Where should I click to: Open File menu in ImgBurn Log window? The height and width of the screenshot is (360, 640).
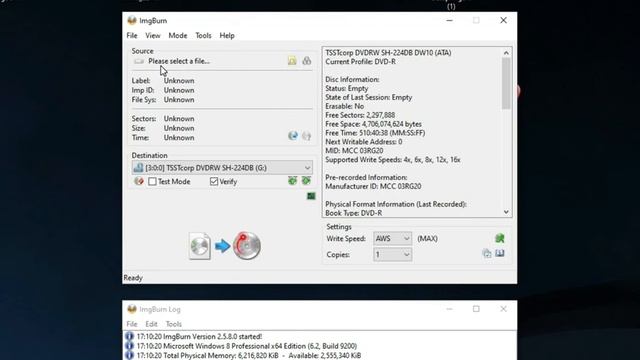point(132,324)
